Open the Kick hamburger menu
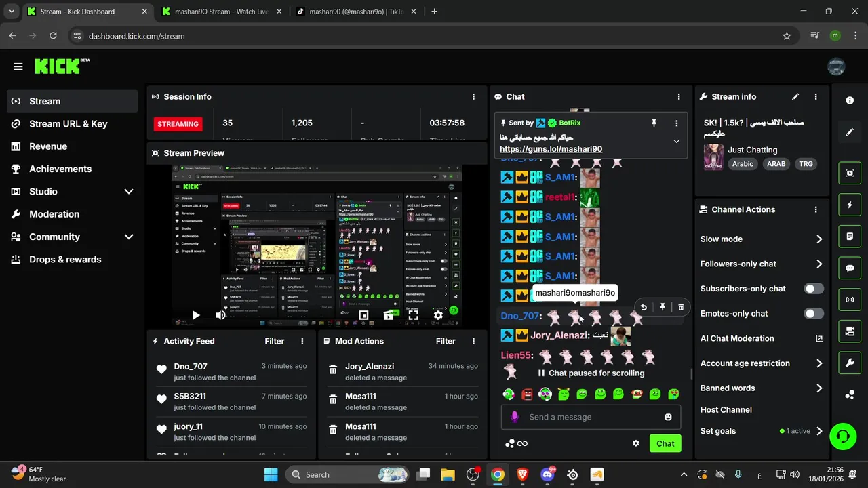 (x=18, y=66)
